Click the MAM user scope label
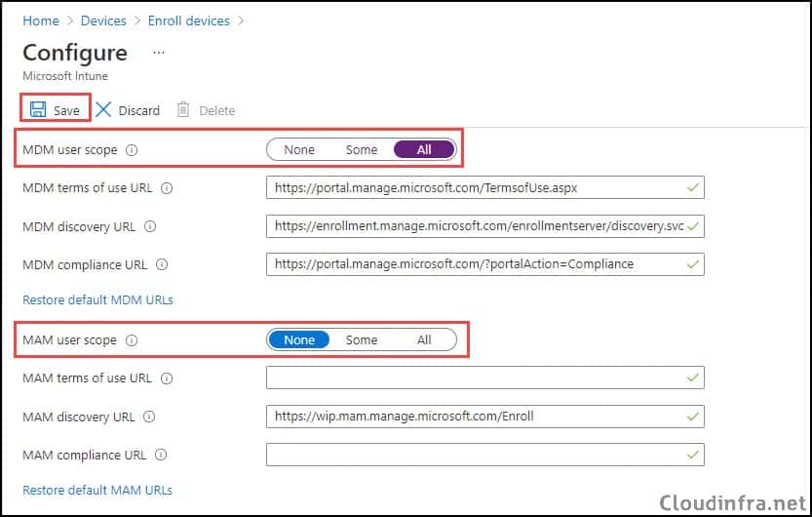The height and width of the screenshot is (517, 812). [69, 340]
